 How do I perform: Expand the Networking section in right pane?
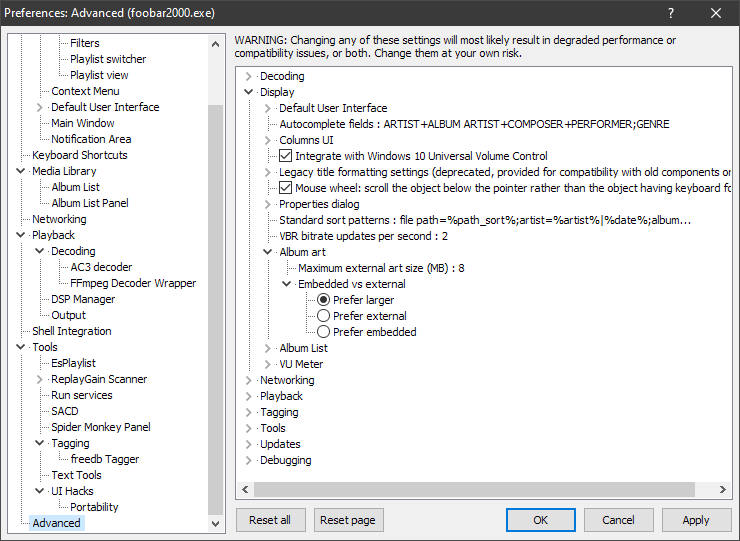point(249,380)
